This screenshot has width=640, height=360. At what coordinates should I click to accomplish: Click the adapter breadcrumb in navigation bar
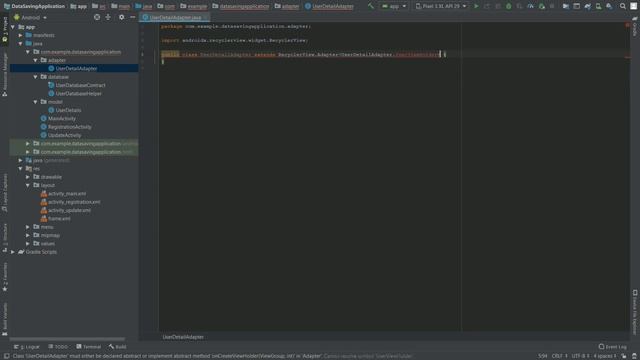[x=287, y=6]
